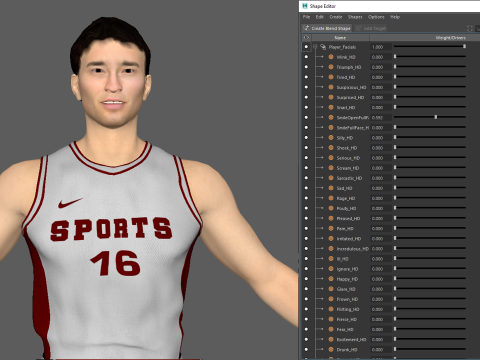The height and width of the screenshot is (360, 480).
Task: Click the SmileOpenFullFace 0.592 weight field
Action: click(x=381, y=118)
